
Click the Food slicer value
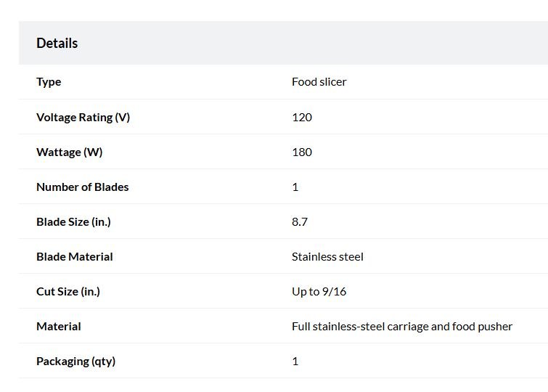[x=319, y=82]
